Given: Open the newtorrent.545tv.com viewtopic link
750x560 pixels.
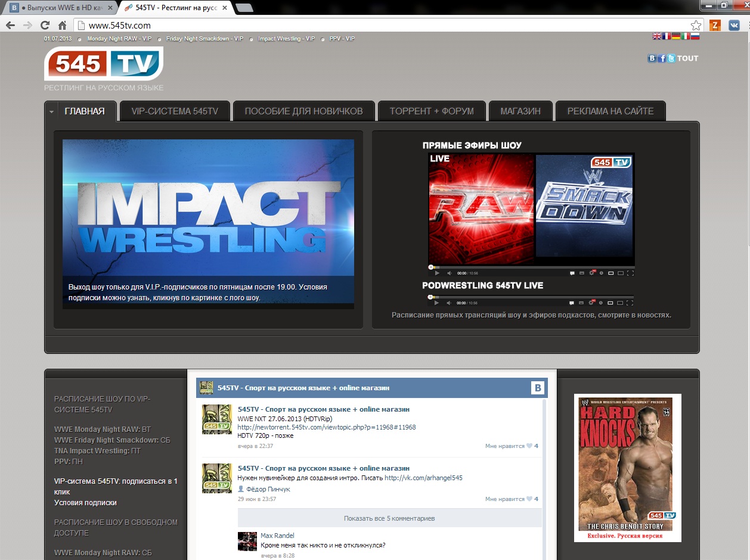Looking at the screenshot, I should (x=327, y=427).
